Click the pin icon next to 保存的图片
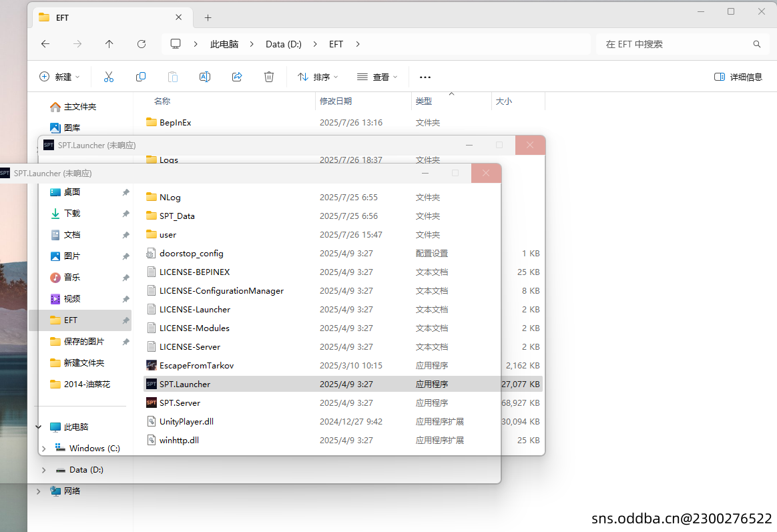The height and width of the screenshot is (532, 777). pos(126,342)
